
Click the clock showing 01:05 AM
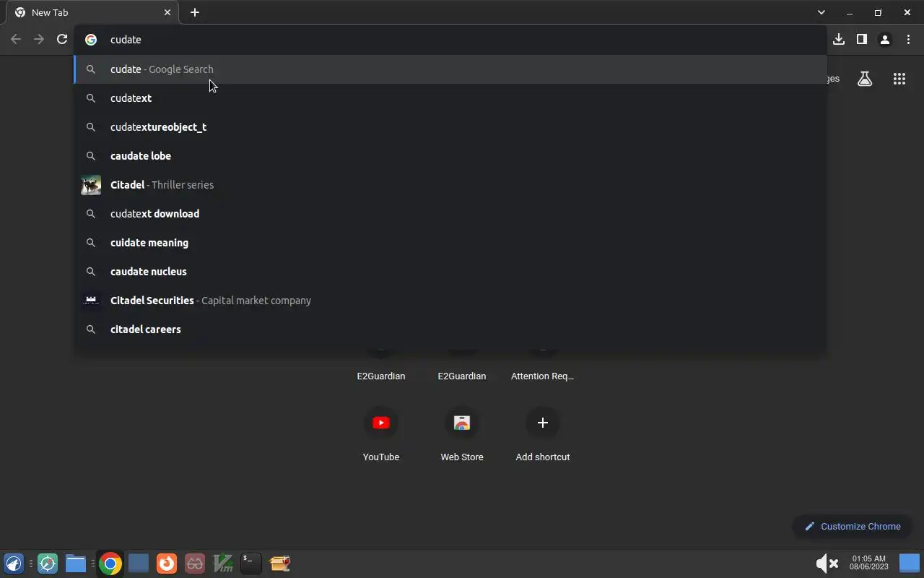[x=869, y=563]
